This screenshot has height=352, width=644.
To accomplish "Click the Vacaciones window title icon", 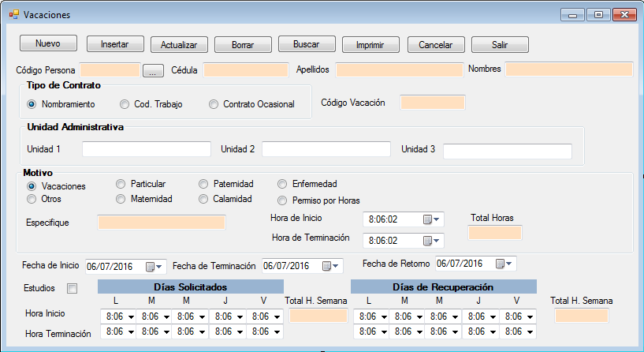I will coord(13,15).
